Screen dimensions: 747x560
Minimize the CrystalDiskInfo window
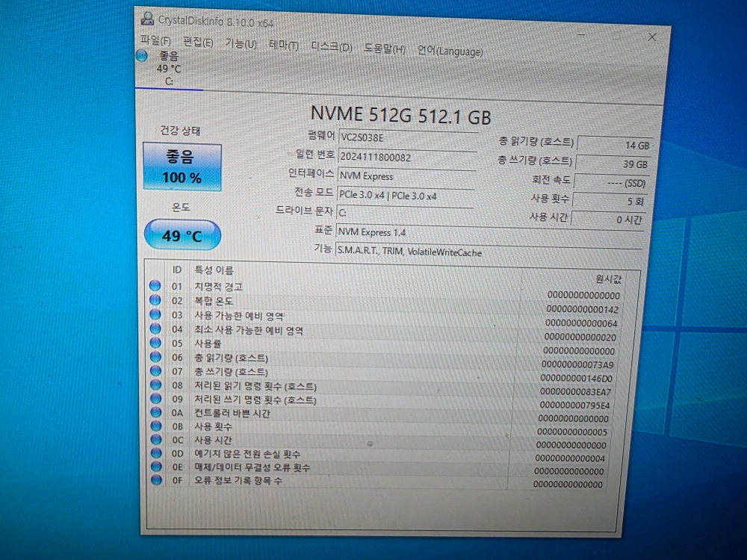(x=580, y=35)
